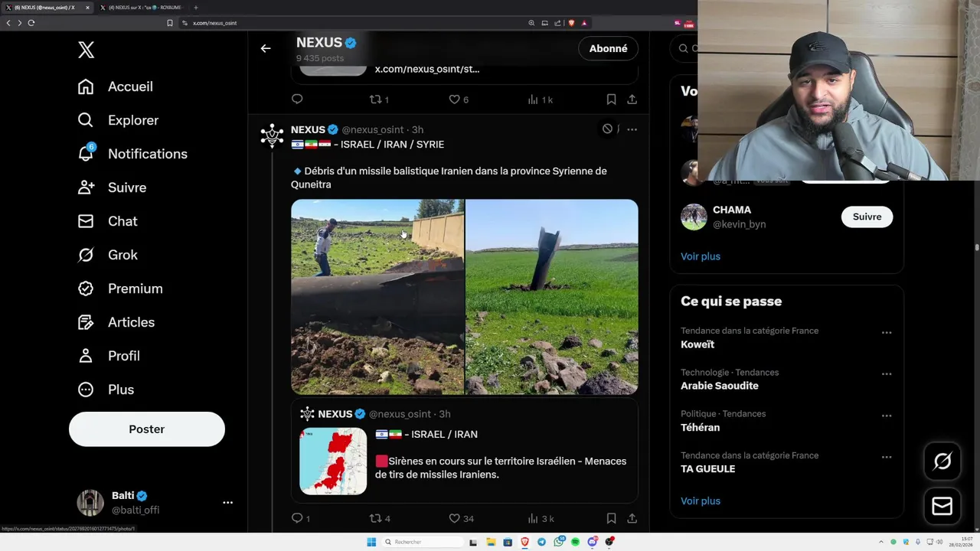Click the X logo in the sidebar
The image size is (980, 551).
click(86, 51)
